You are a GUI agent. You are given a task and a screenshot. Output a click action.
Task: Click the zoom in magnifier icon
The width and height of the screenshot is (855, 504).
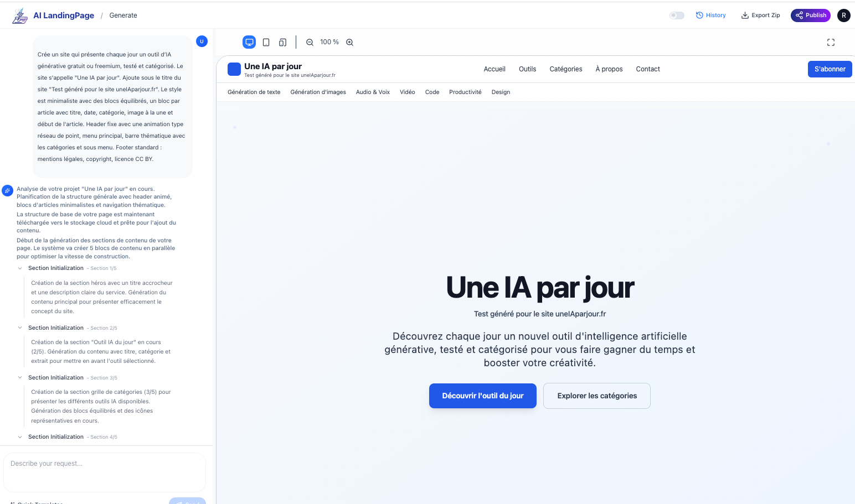tap(349, 42)
